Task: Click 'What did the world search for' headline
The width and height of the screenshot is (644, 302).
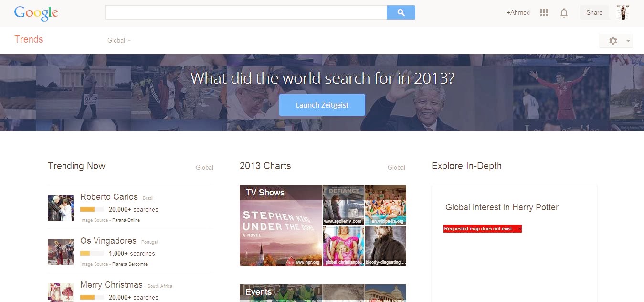Action: 322,78
